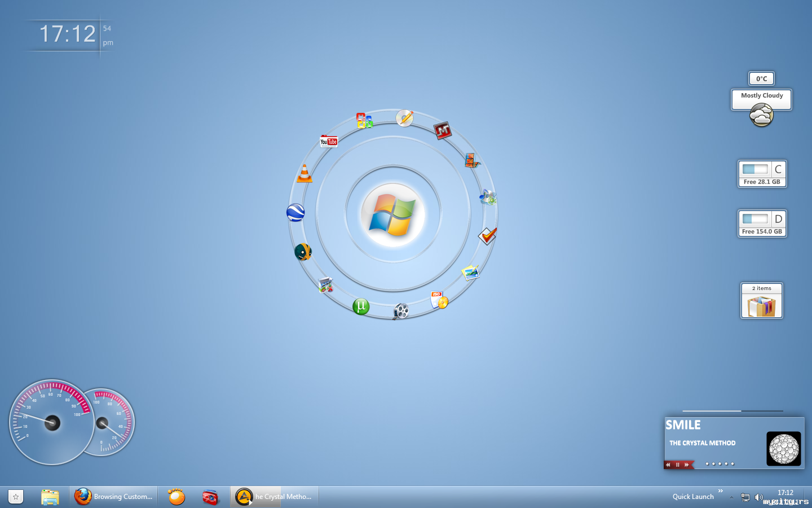
Task: Launch Microsoft Office from the circular dock
Action: [x=364, y=120]
